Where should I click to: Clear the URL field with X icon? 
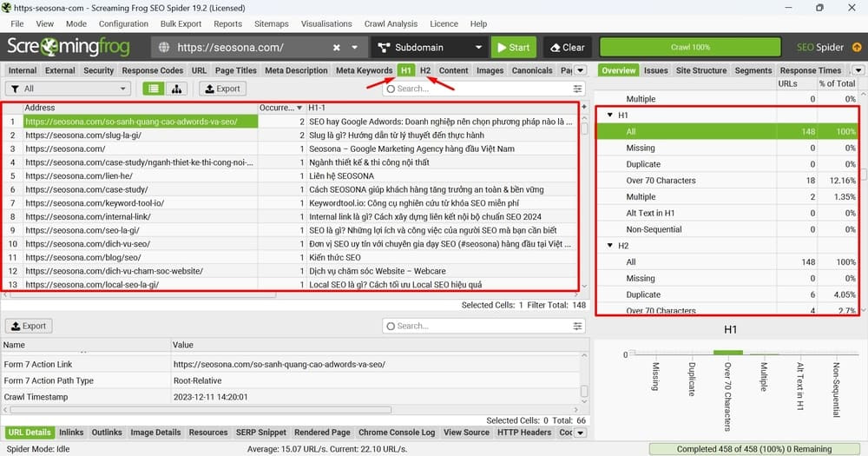coord(337,48)
